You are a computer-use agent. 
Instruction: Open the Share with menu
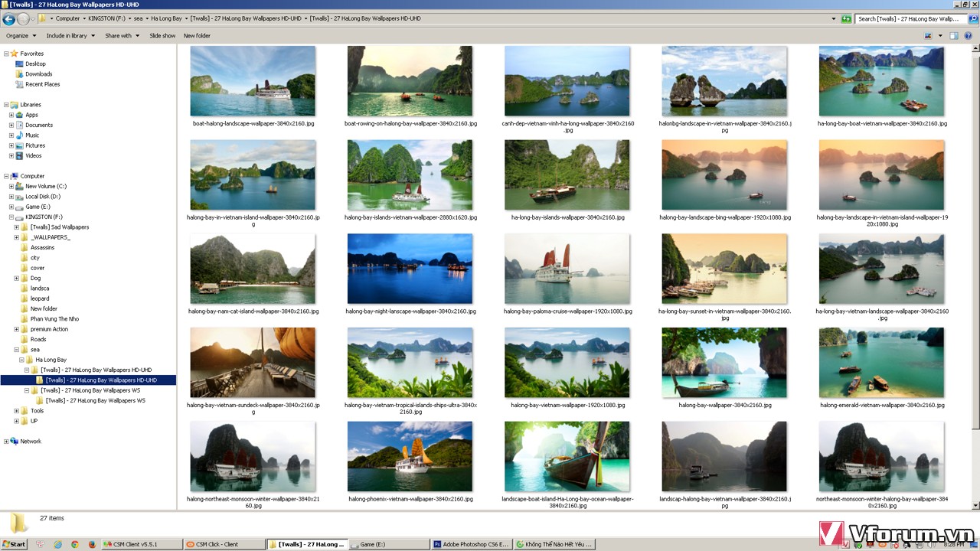pos(122,35)
